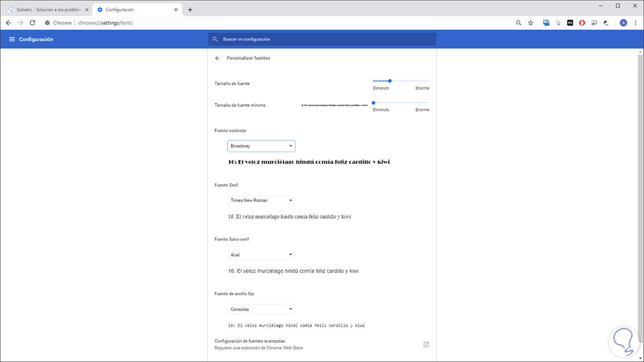644x362 pixels.
Task: Click the Chrome site info icon
Action: tap(47, 23)
